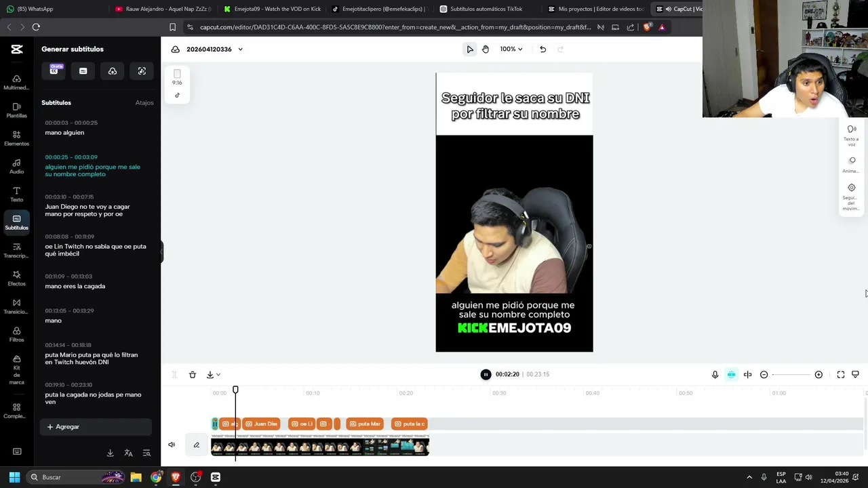Open the Transcripción panel
868x488 pixels.
pyautogui.click(x=16, y=251)
